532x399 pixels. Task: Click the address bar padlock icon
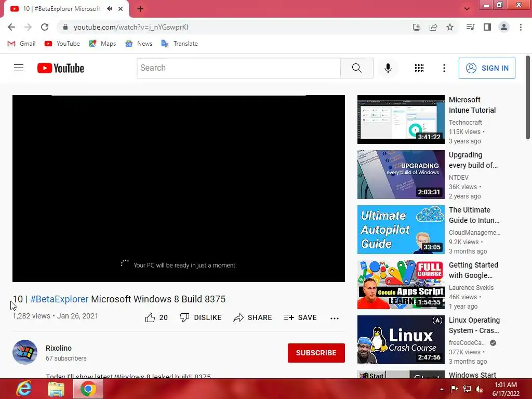[x=65, y=27]
